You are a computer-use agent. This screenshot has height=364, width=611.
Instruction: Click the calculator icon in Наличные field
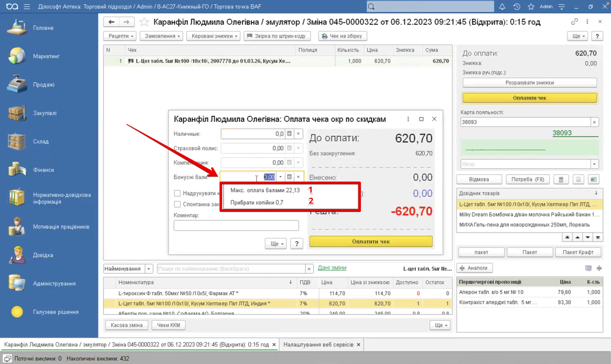(289, 134)
